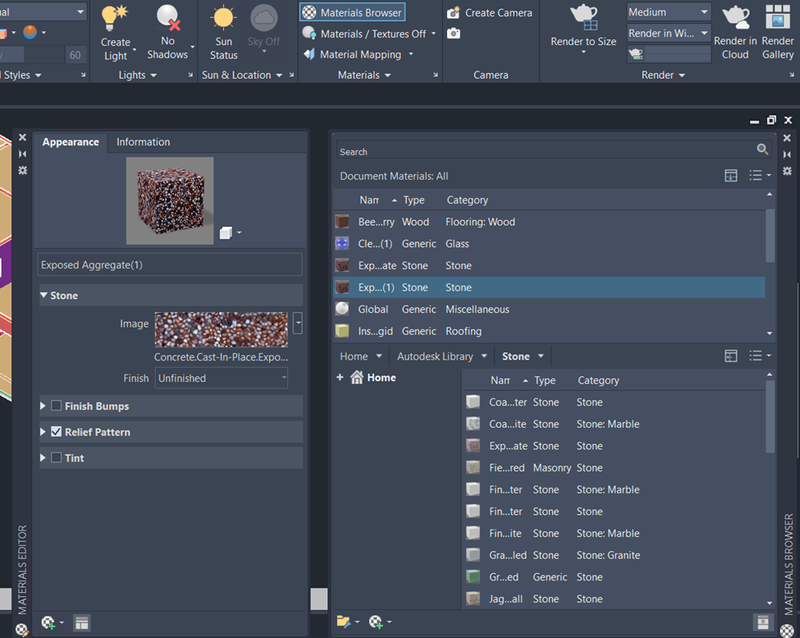800x638 pixels.
Task: Click the small teapot render icon in Render panel
Action: 636,54
